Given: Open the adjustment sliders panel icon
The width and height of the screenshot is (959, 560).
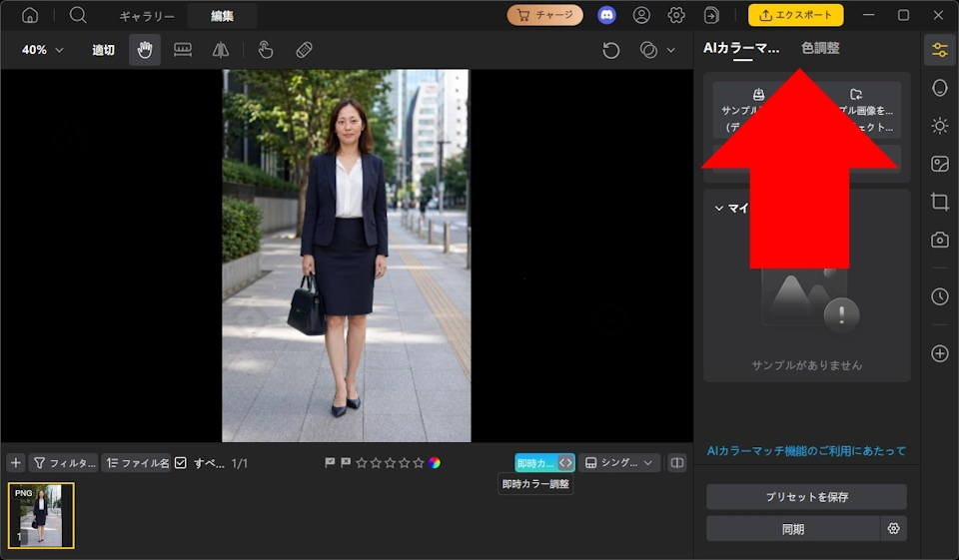Looking at the screenshot, I should [940, 50].
